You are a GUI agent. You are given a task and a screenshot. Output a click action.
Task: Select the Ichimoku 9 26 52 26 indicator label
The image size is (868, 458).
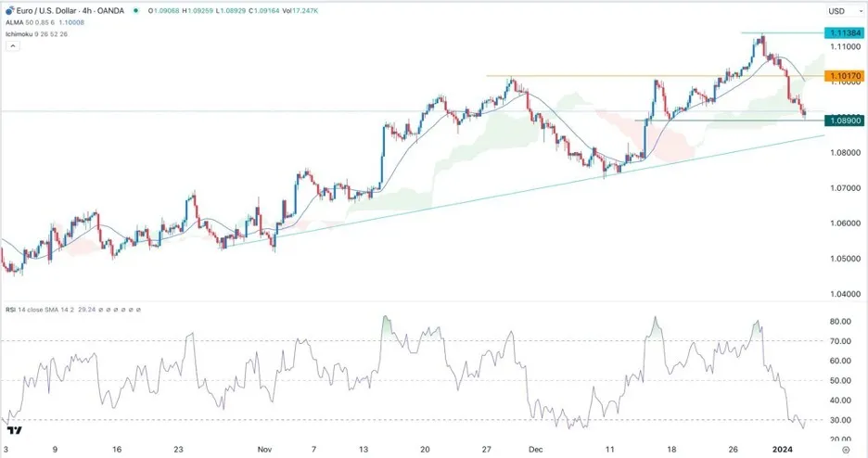pyautogui.click(x=36, y=34)
